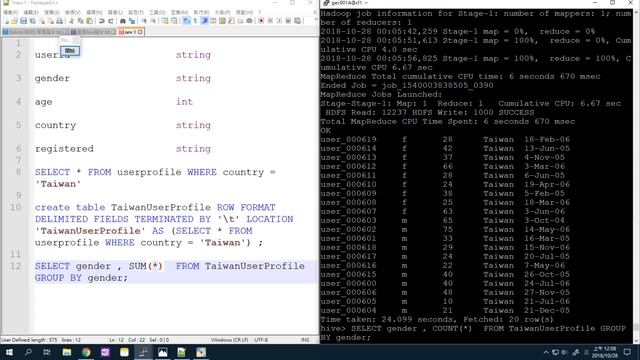The width and height of the screenshot is (640, 360).
Task: Open the 外掛(P) Plugins menu
Action: click(222, 12)
